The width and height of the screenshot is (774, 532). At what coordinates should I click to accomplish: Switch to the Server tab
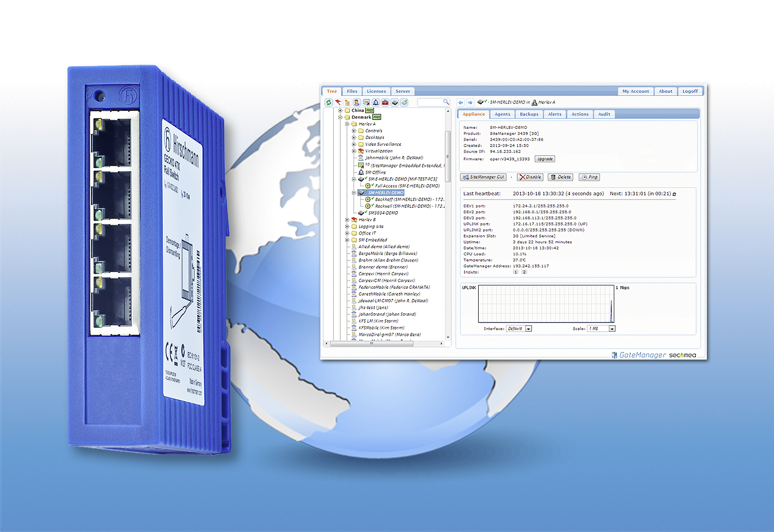pyautogui.click(x=403, y=91)
